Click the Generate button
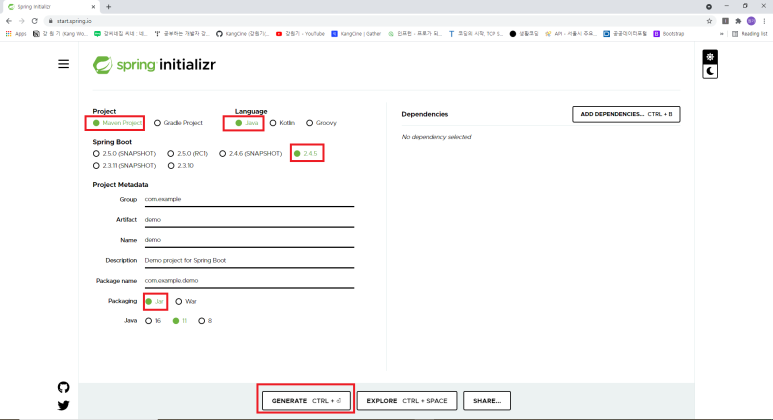Image resolution: width=773 pixels, height=420 pixels. pos(306,401)
